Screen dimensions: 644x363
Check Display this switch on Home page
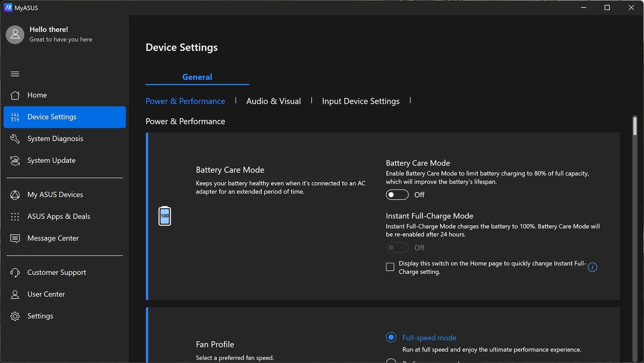tap(390, 267)
